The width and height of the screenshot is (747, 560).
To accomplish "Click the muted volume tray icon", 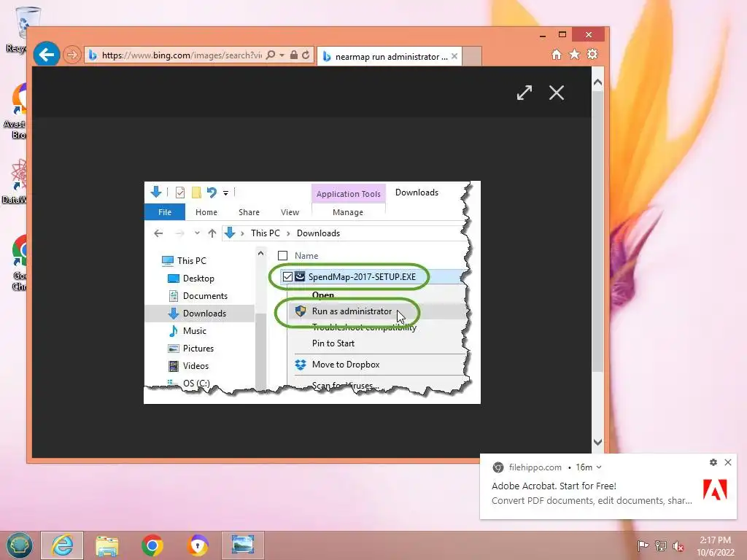I will [678, 546].
